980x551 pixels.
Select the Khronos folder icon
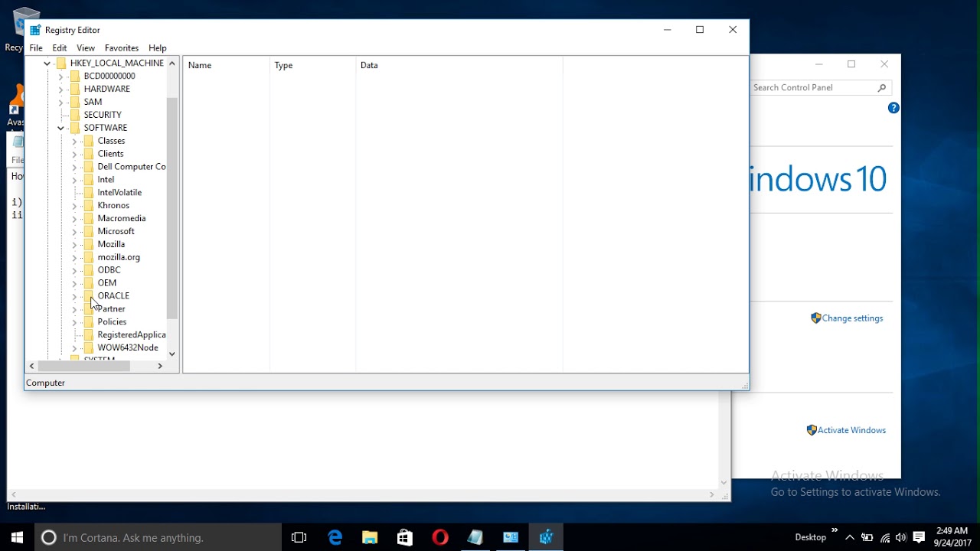[x=89, y=206]
